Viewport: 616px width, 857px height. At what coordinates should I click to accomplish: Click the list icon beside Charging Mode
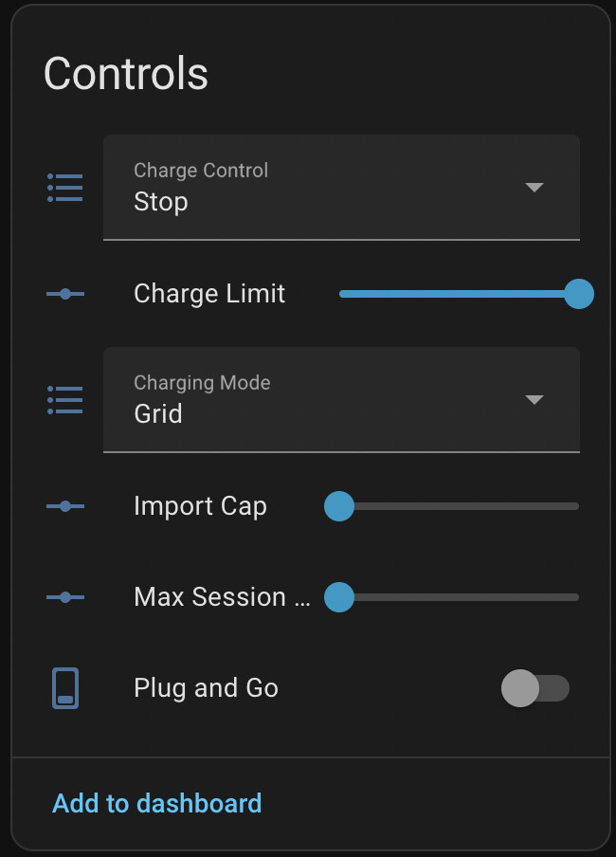[64, 400]
